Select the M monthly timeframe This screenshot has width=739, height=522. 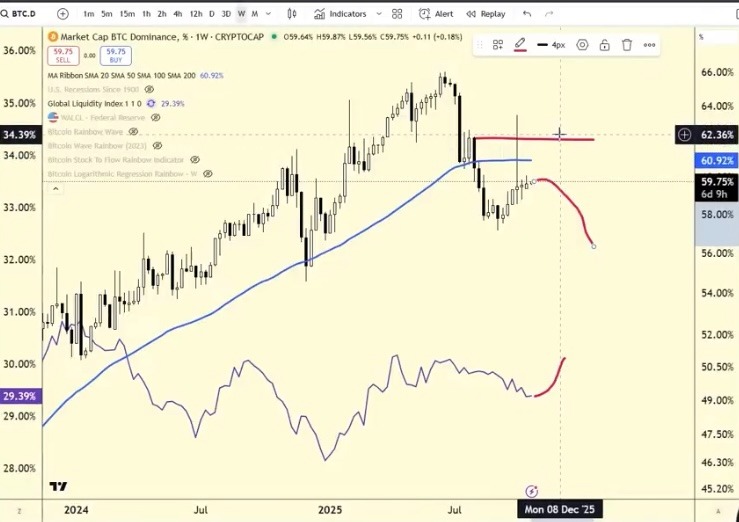pos(255,14)
